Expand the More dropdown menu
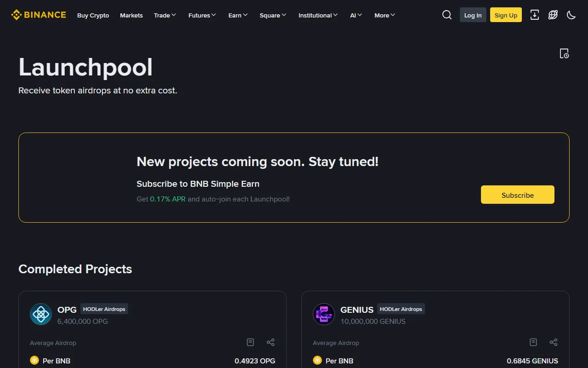The height and width of the screenshot is (368, 588). click(384, 15)
